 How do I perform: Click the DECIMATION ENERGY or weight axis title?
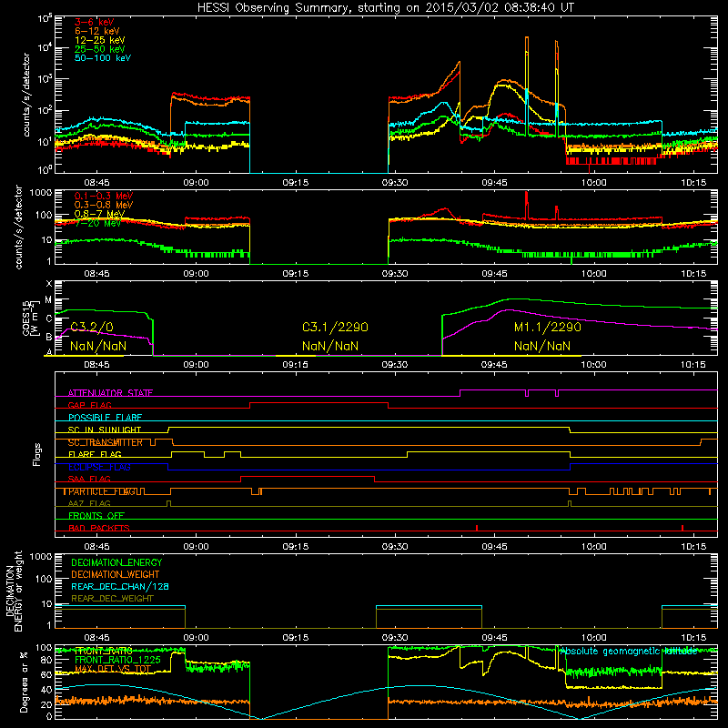point(14,591)
